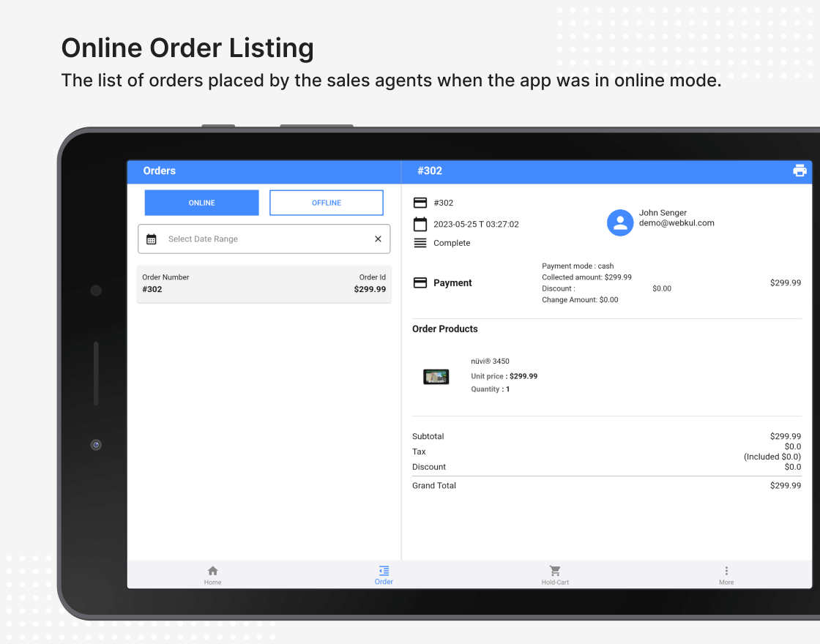Open Hold-Cart in bottom navigation
This screenshot has height=644, width=820.
[x=555, y=575]
